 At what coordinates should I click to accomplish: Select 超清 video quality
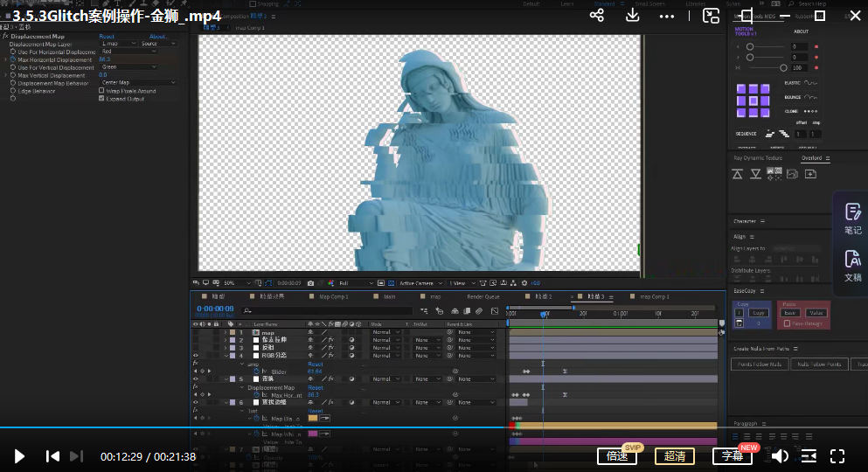(x=675, y=456)
